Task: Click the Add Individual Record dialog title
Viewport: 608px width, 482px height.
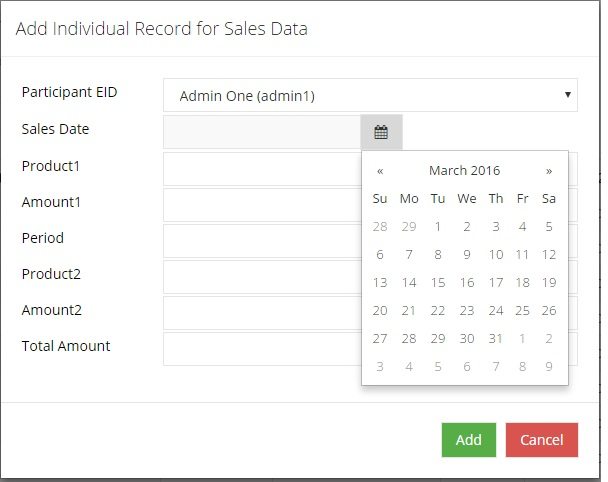Action: click(162, 29)
